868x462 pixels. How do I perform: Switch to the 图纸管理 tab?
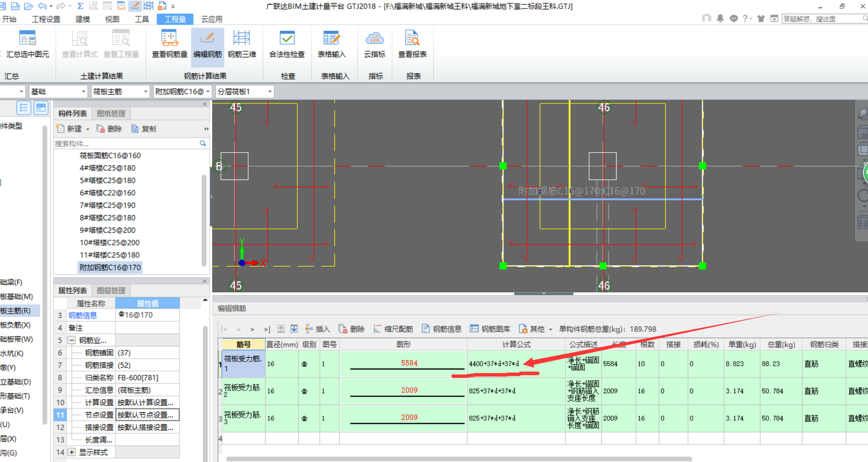(111, 113)
